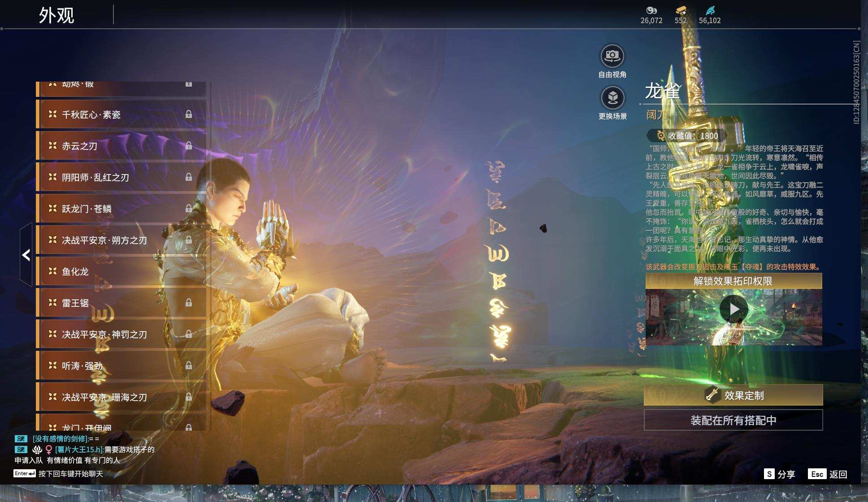Click player name 没有感情的剑修 in chat
Viewport: 868px width, 502px height.
point(60,439)
